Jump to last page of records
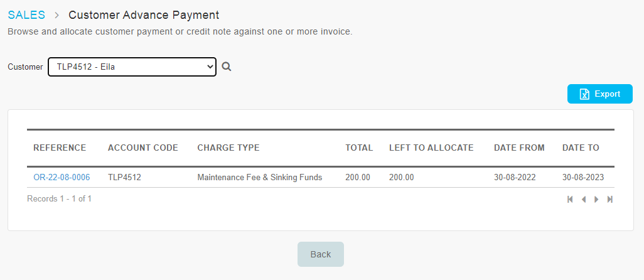 tap(610, 199)
